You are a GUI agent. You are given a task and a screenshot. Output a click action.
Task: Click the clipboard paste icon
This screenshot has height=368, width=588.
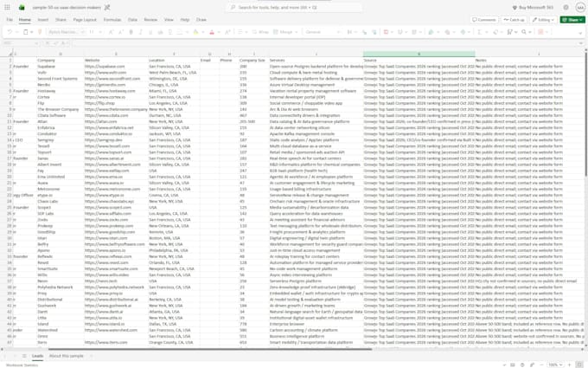coord(25,32)
